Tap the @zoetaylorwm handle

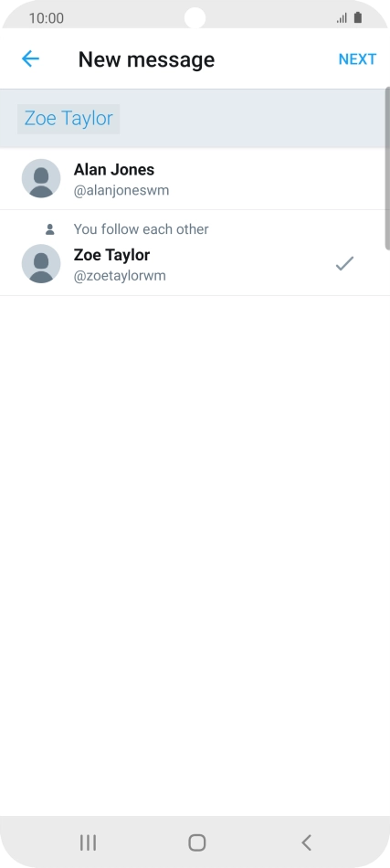(120, 276)
